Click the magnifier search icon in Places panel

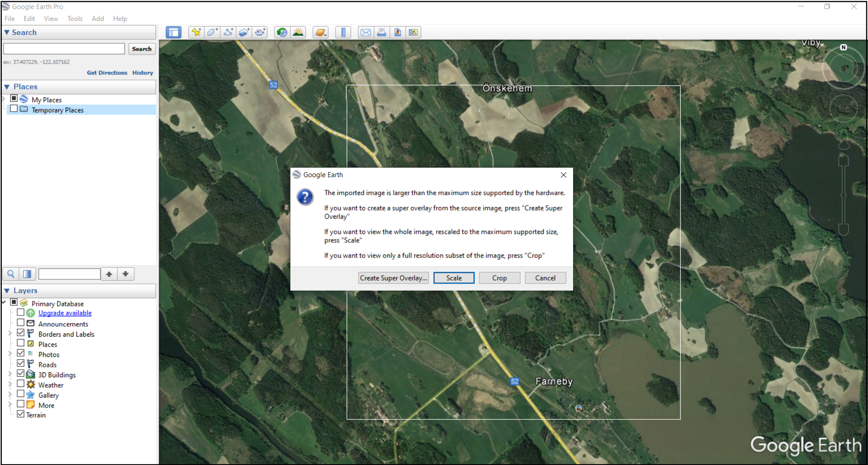[11, 274]
